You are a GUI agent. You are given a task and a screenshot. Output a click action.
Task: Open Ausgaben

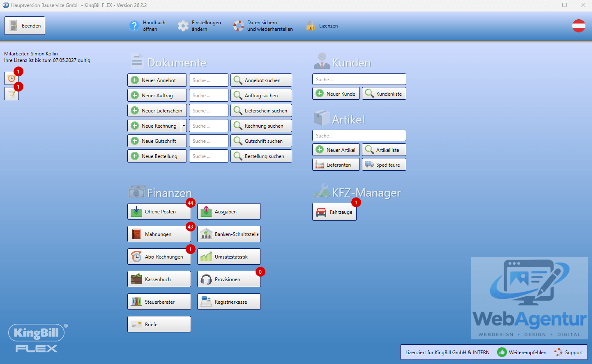coord(229,212)
